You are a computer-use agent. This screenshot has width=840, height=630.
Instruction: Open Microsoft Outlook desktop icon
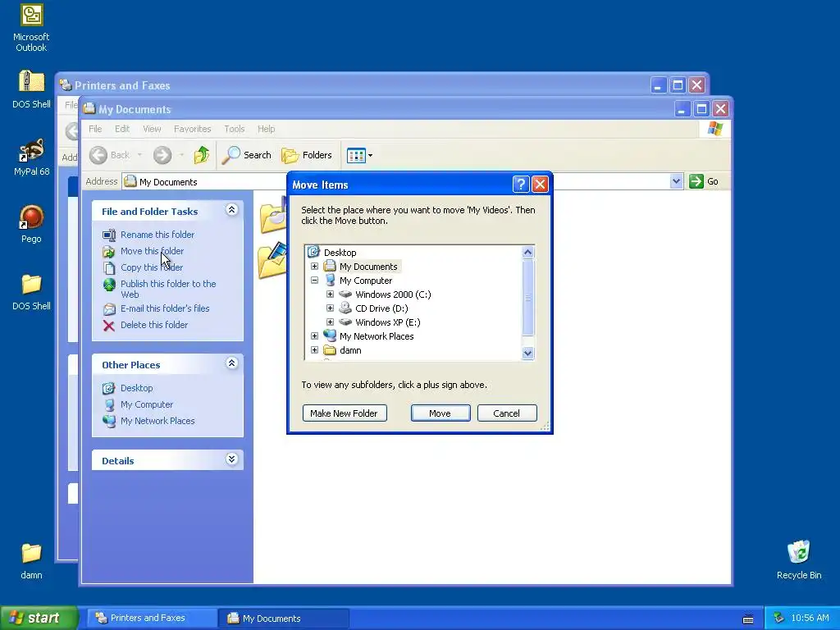pos(31,28)
